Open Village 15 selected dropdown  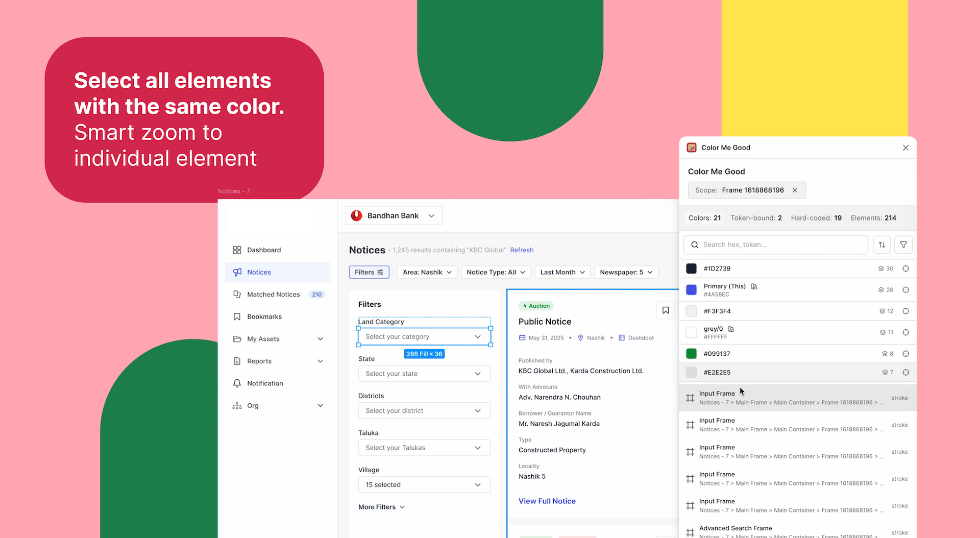coord(424,485)
